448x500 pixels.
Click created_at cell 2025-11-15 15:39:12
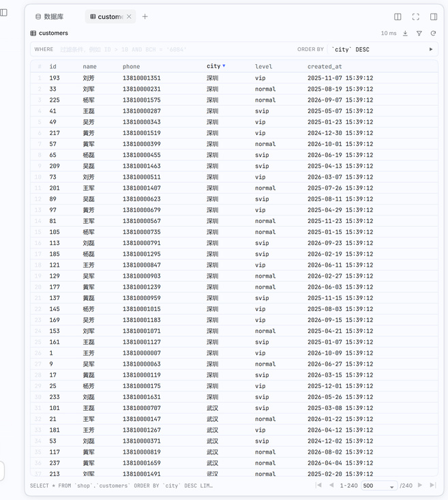coord(340,298)
